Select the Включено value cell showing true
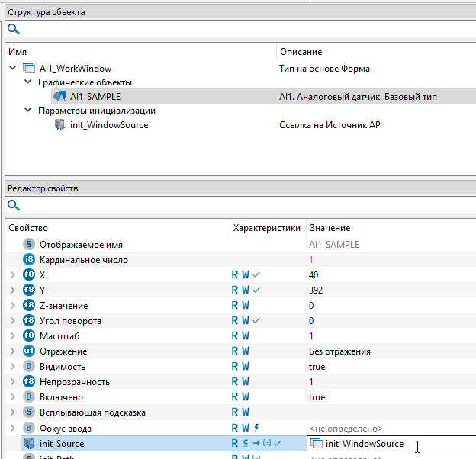This screenshot has width=476, height=459. pos(317,397)
